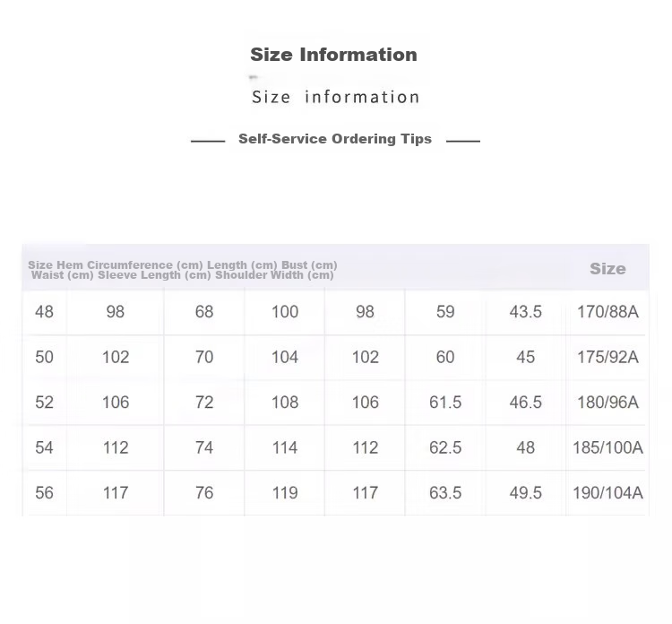Viewport: 672px width, 624px height.
Task: Select the 190/104A size cell
Action: tap(607, 493)
